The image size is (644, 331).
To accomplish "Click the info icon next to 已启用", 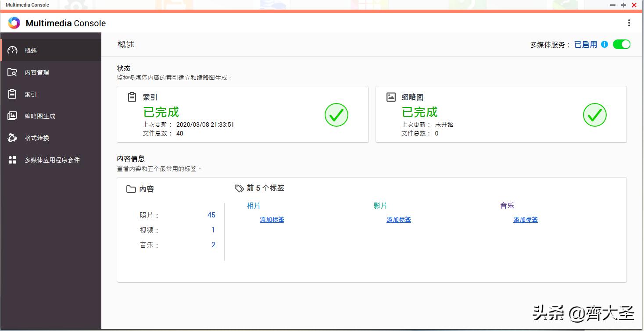I will [x=605, y=44].
